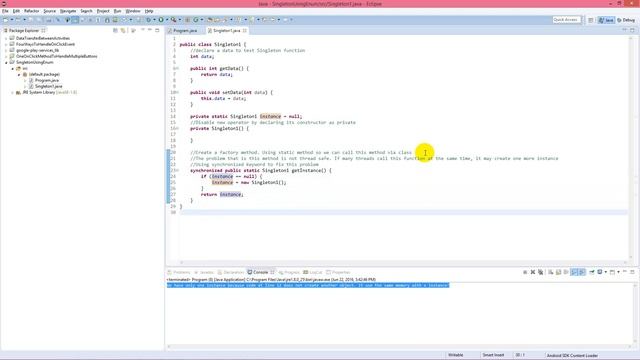The height and width of the screenshot is (360, 640).
Task: Expand the OneOnClickMethodToHandleMultipleButtons project
Action: coord(6,56)
